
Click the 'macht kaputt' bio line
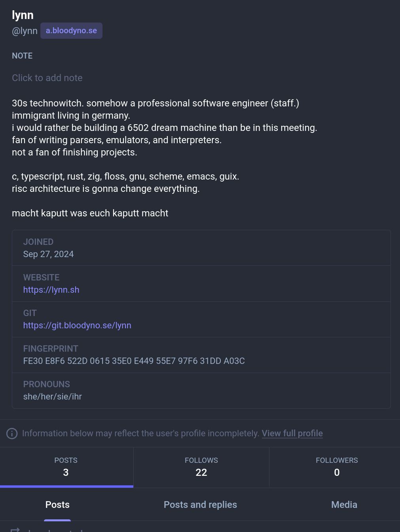pos(90,213)
